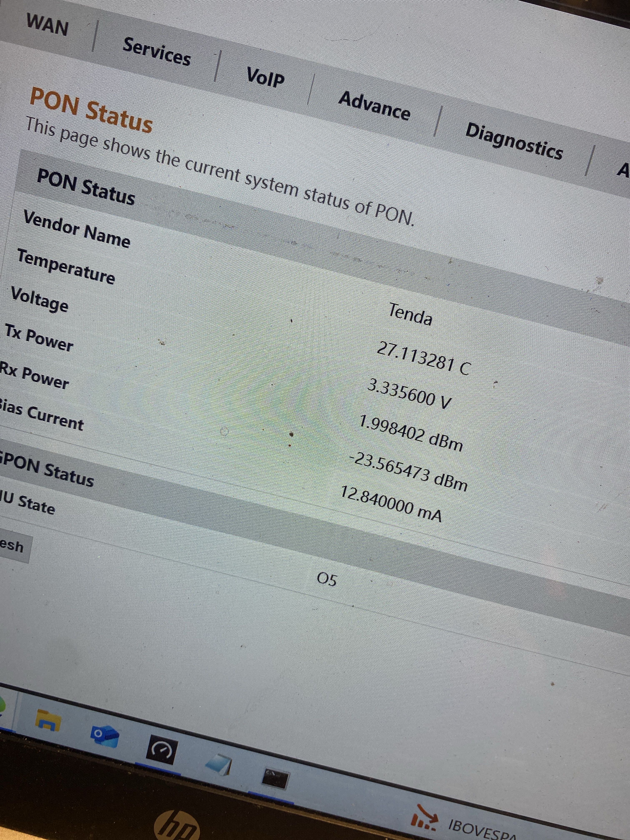Image resolution: width=630 pixels, height=840 pixels.
Task: Select the Advance tab
Action: [374, 106]
